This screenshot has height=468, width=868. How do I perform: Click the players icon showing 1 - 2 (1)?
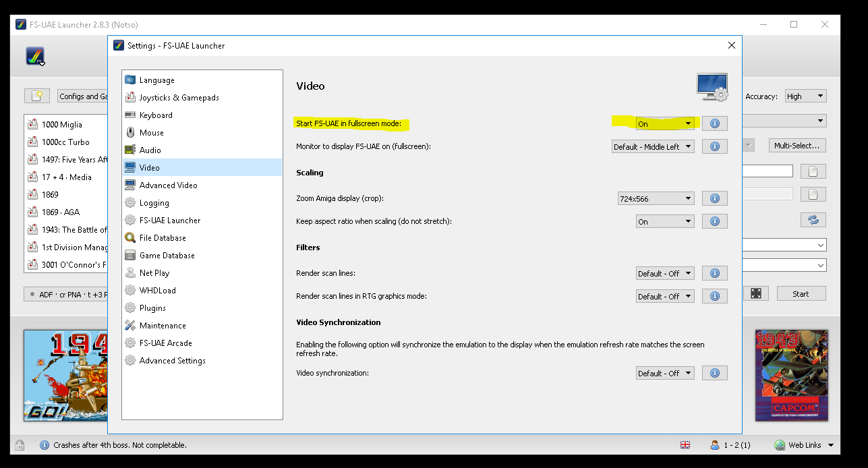coord(715,445)
